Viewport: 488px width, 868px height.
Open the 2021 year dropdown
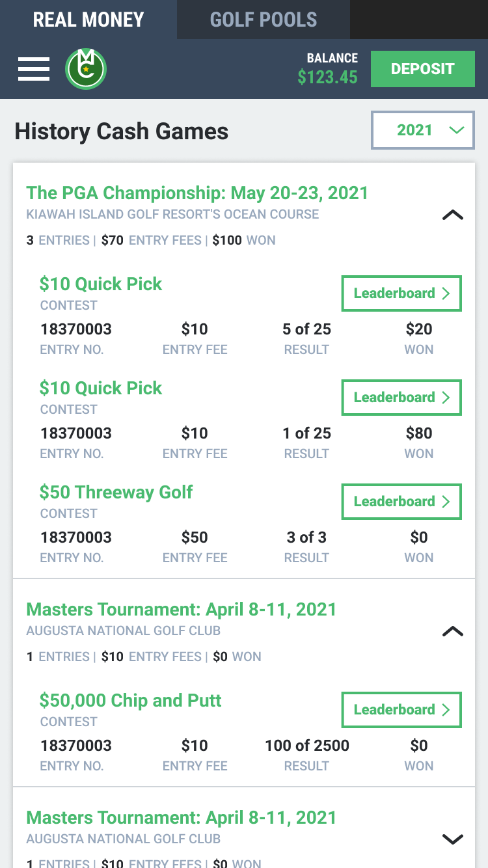(423, 130)
